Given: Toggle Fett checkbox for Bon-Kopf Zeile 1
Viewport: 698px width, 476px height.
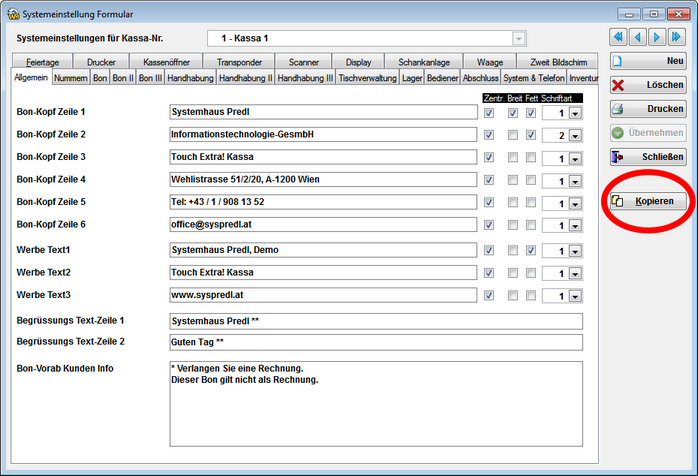Looking at the screenshot, I should coord(531,113).
